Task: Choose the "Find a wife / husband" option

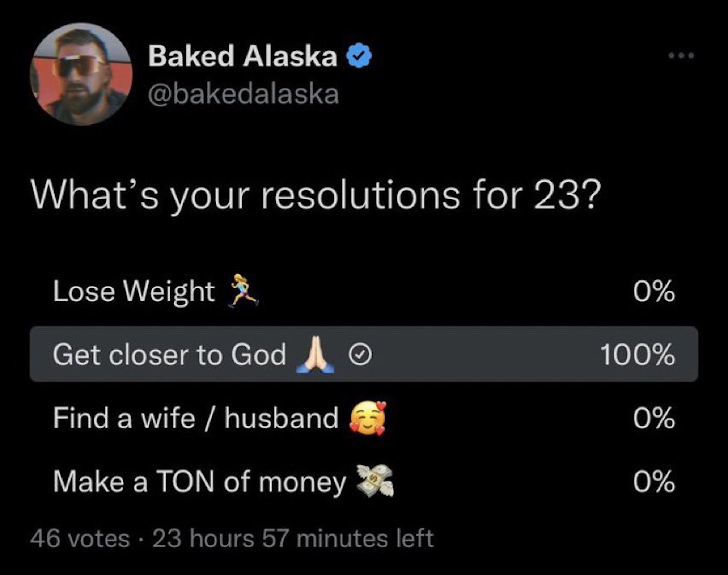Action: tap(195, 418)
